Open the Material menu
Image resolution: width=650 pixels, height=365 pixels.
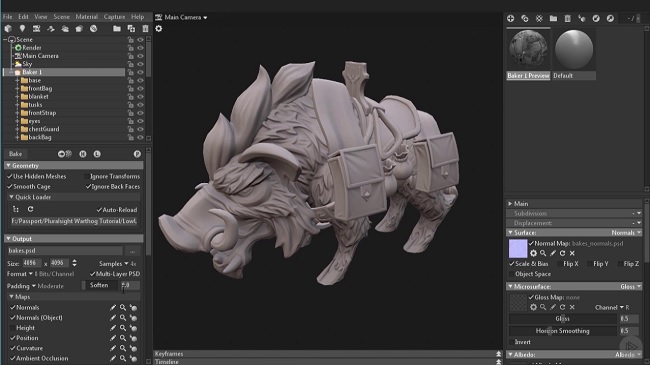coord(87,17)
